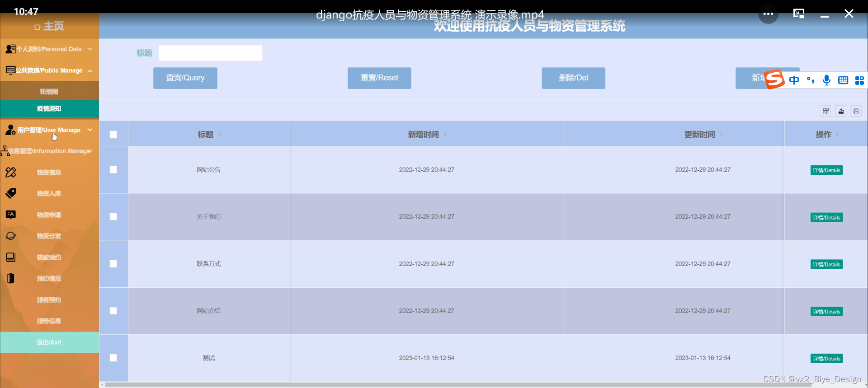
Task: Open the 服务预约 menu item
Action: coord(49,299)
